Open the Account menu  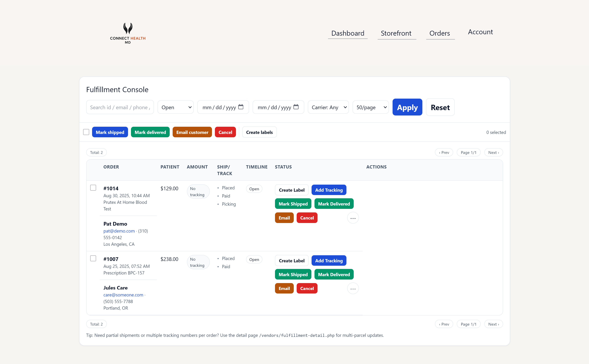[480, 32]
